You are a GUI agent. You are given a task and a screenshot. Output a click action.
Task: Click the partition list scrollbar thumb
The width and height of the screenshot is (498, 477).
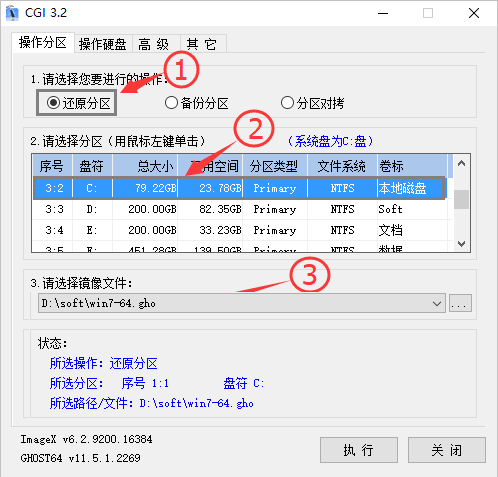point(462,199)
